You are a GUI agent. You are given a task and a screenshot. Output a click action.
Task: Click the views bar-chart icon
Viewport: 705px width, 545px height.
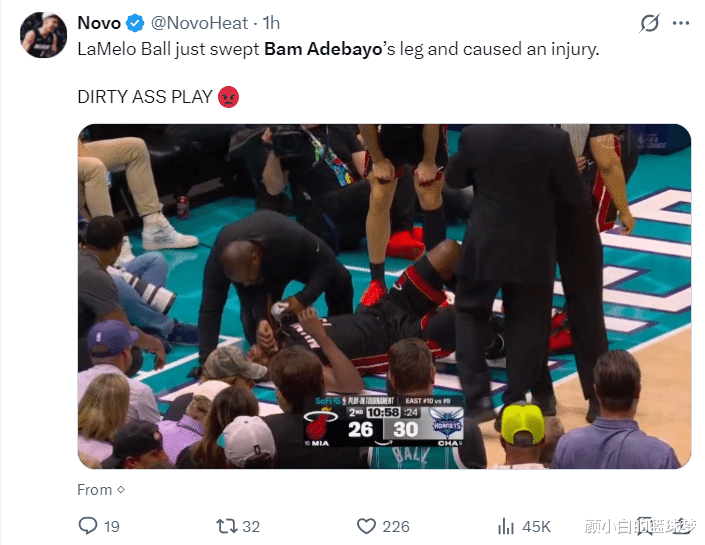pos(505,526)
